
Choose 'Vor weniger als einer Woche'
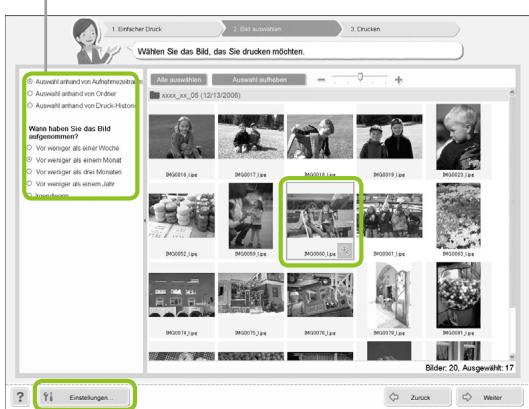click(29, 148)
